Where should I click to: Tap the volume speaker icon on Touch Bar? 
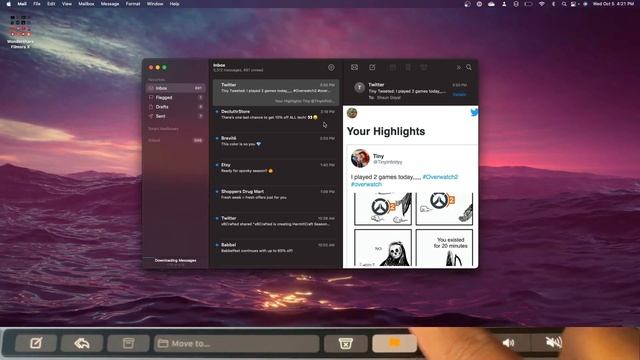point(509,343)
